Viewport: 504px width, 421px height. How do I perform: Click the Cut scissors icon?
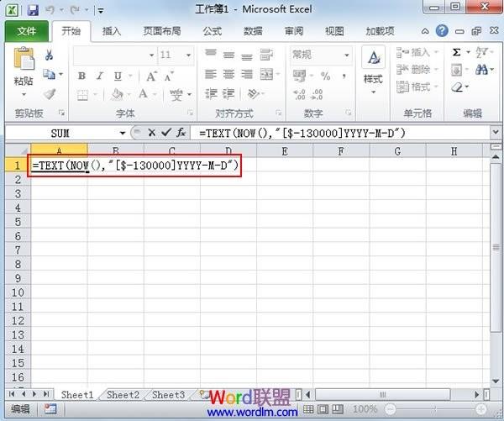click(x=49, y=55)
